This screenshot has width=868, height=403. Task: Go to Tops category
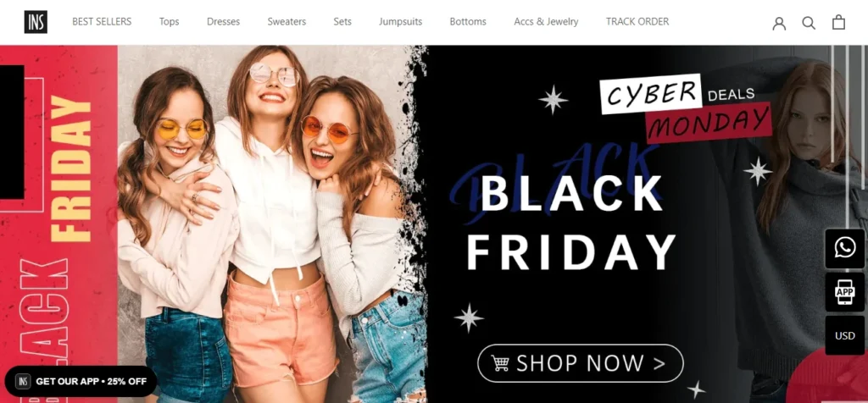pyautogui.click(x=169, y=21)
